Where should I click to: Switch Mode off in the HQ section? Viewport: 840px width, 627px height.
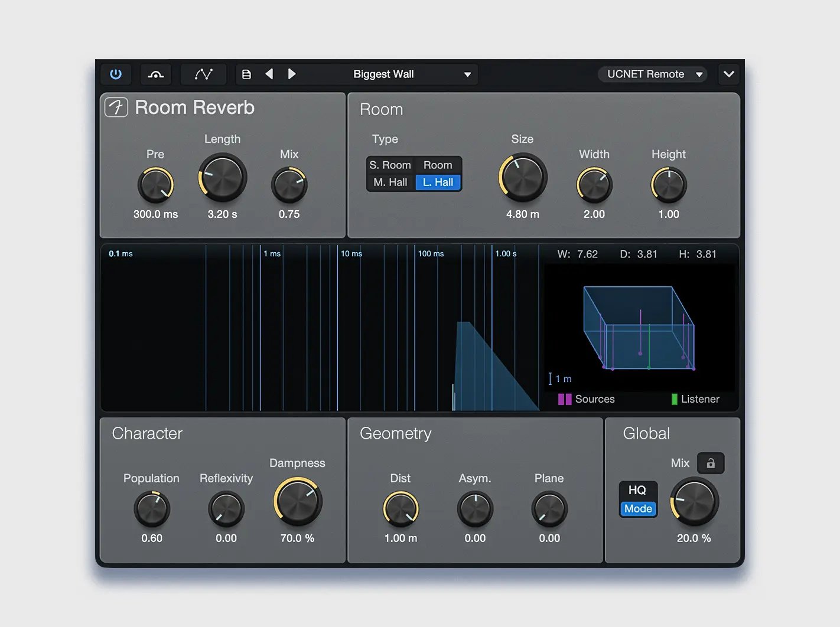point(638,508)
